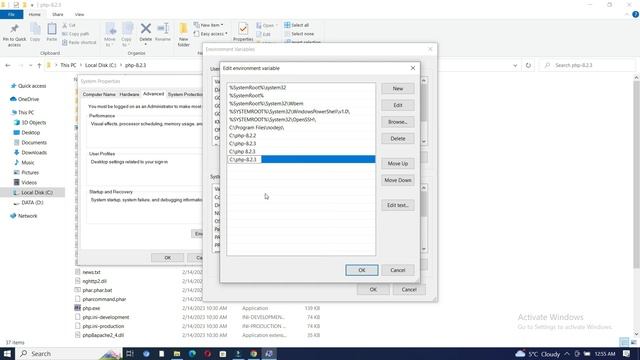640x360 pixels.
Task: Open Downloads in the navigation pane
Action: click(x=34, y=153)
